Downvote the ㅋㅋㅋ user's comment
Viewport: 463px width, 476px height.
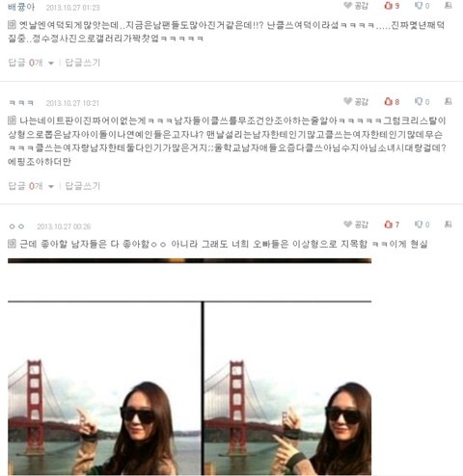422,101
